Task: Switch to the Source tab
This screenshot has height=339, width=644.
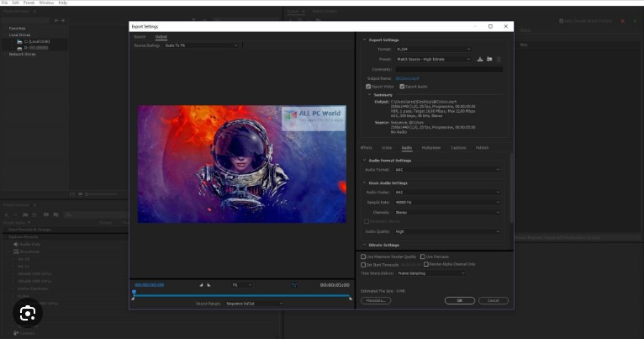Action: click(x=140, y=37)
